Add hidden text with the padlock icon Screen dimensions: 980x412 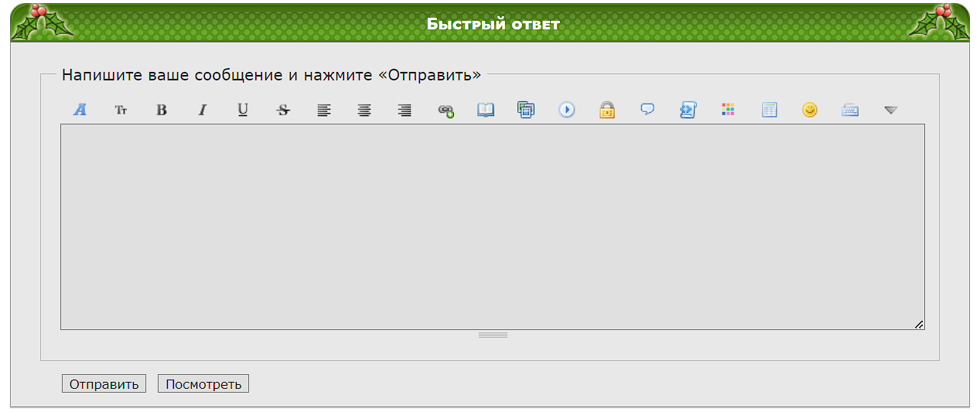607,110
